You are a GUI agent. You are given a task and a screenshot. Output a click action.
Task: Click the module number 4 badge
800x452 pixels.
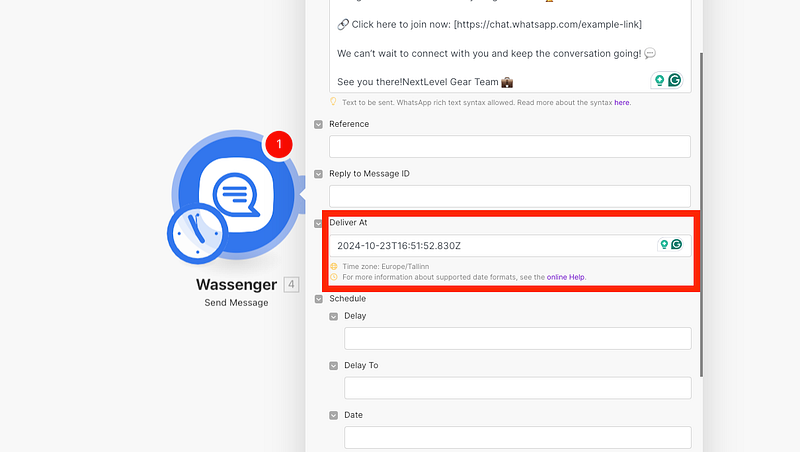pos(291,285)
